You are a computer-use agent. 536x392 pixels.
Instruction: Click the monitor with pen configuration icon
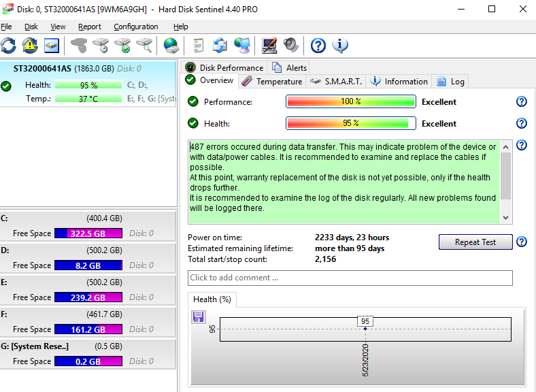(x=269, y=46)
